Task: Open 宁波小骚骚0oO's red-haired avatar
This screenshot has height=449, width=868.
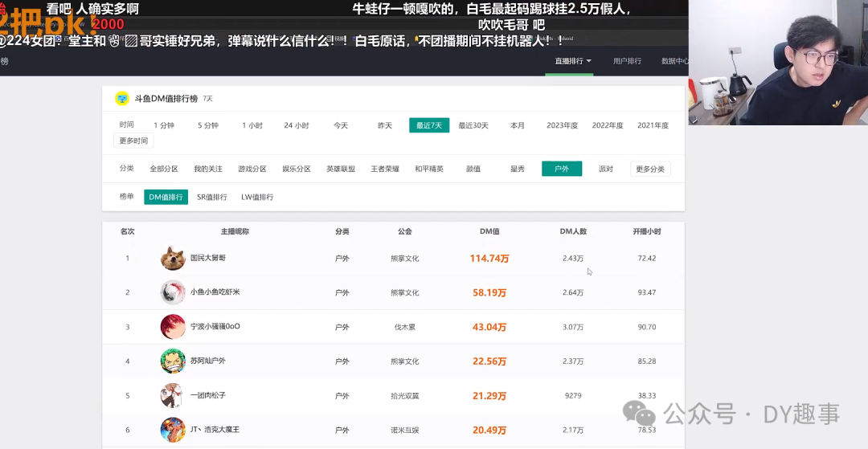Action: (173, 327)
